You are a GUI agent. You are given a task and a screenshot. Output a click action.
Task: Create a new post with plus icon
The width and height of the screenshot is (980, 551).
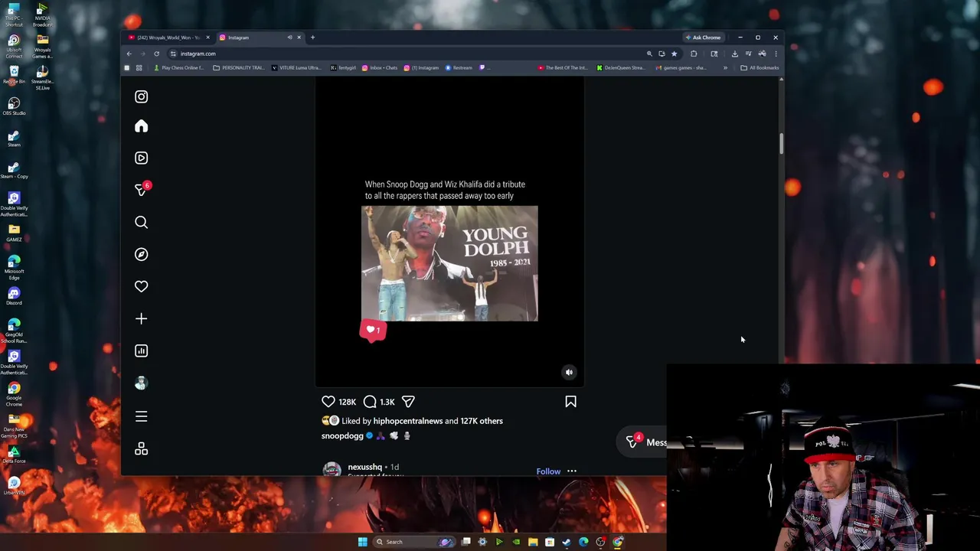141,318
